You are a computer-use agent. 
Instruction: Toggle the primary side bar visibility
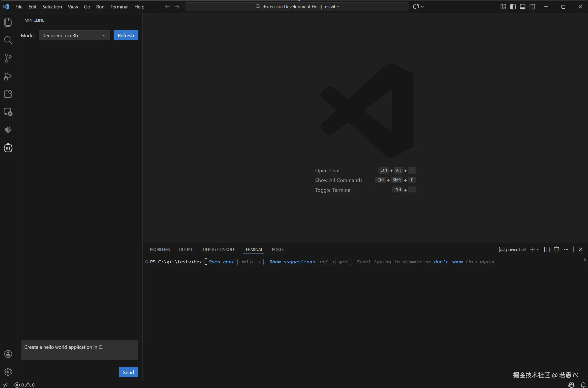tap(513, 7)
